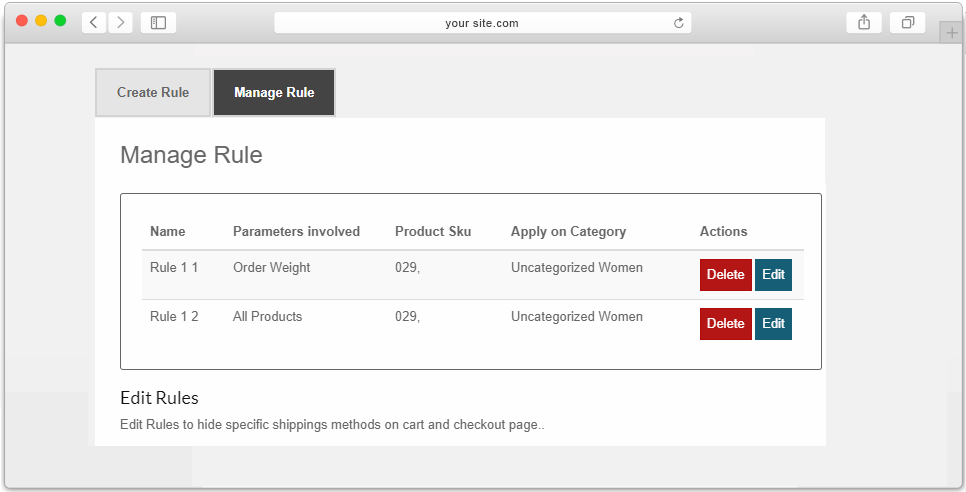Click the Product Sku column header
This screenshot has width=966, height=492.
click(x=433, y=232)
